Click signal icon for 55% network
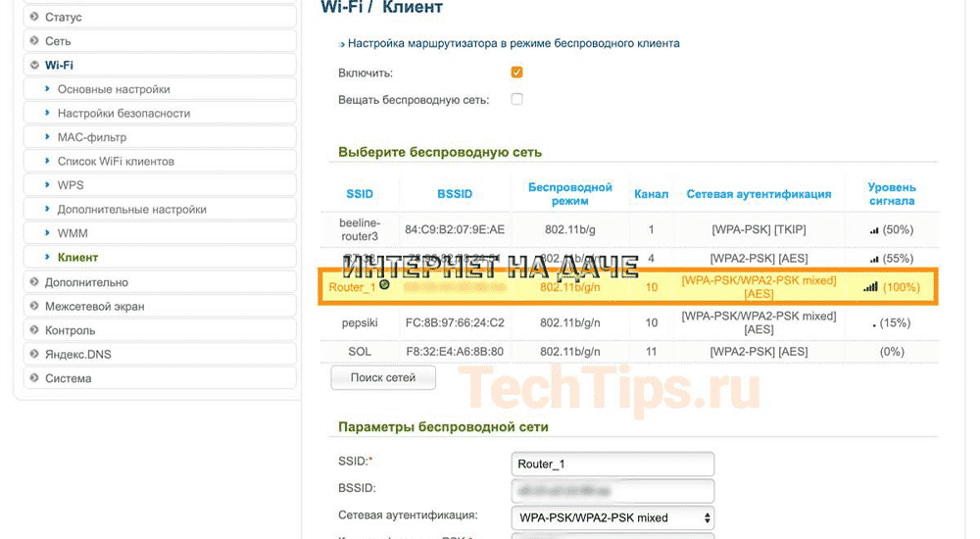The height and width of the screenshot is (539, 980). [874, 260]
